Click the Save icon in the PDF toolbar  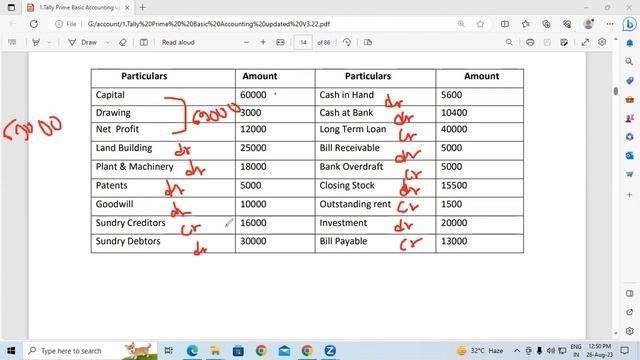pos(547,42)
